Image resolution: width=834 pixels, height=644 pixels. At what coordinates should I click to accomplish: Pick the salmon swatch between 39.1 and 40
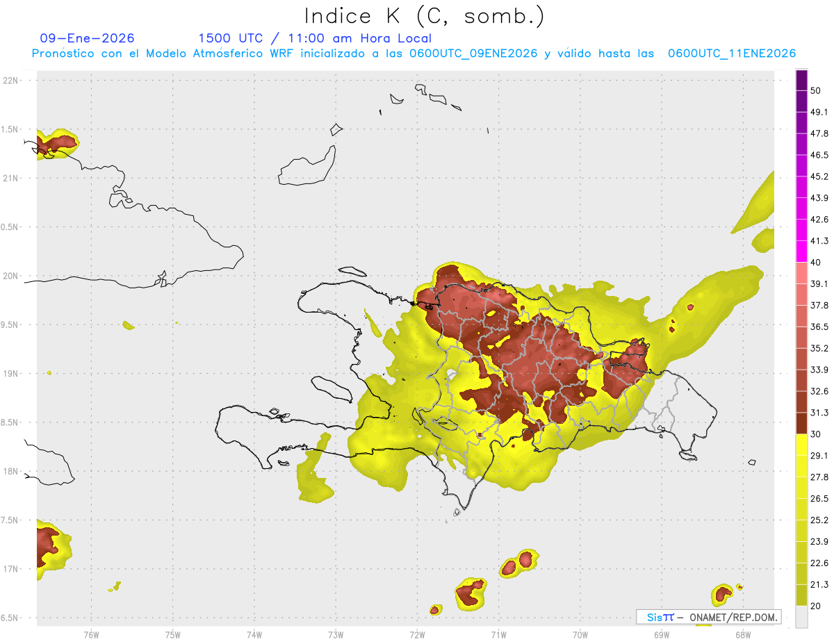[x=801, y=274]
